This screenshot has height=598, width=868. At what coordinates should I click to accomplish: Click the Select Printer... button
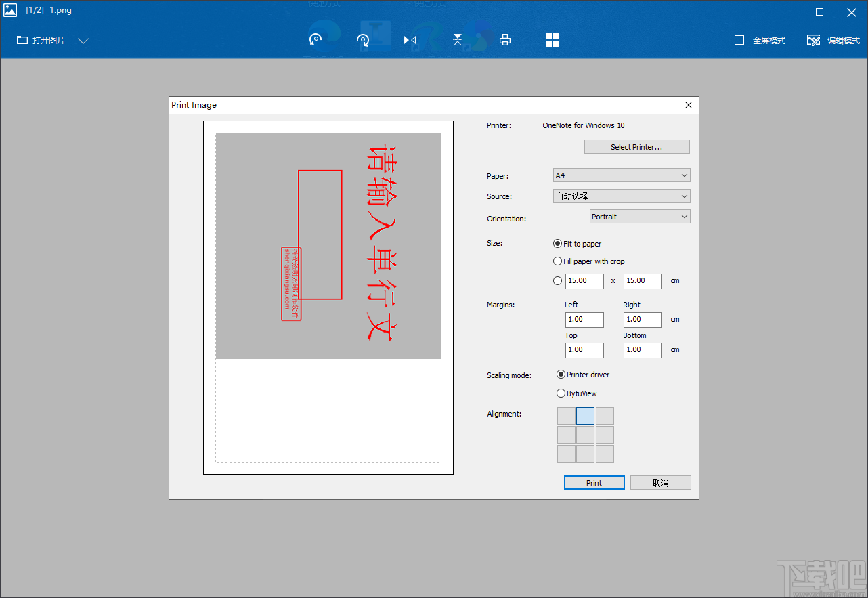tap(636, 147)
